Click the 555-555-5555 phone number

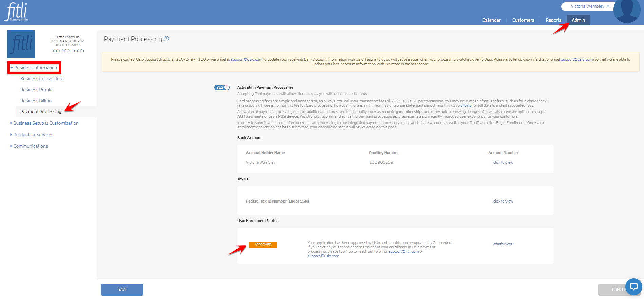[x=68, y=50]
